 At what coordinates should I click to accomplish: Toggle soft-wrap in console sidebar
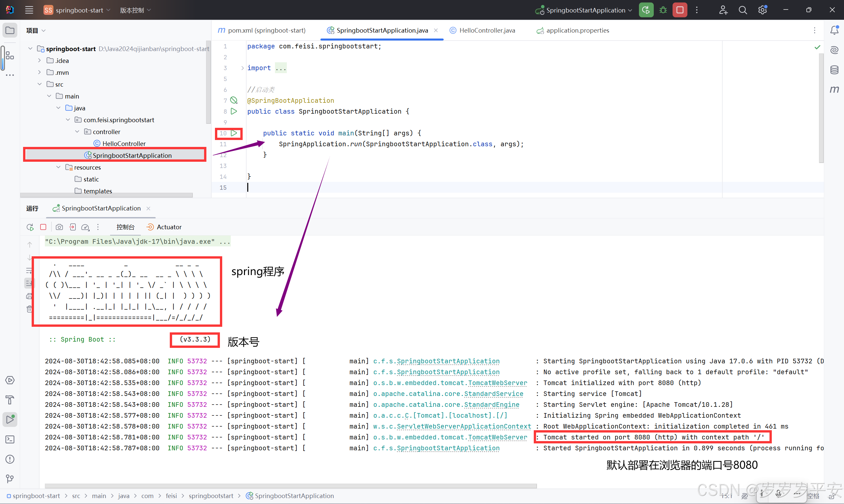[29, 271]
